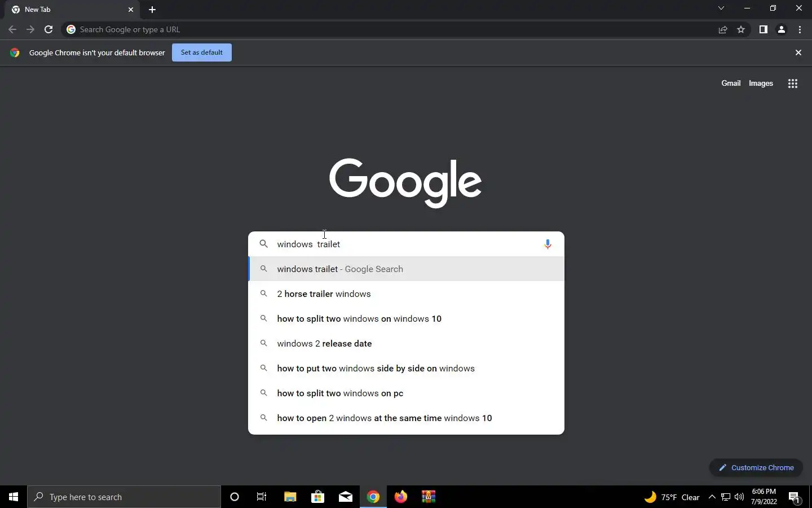Click the Chrome icon on taskbar

coord(373,497)
